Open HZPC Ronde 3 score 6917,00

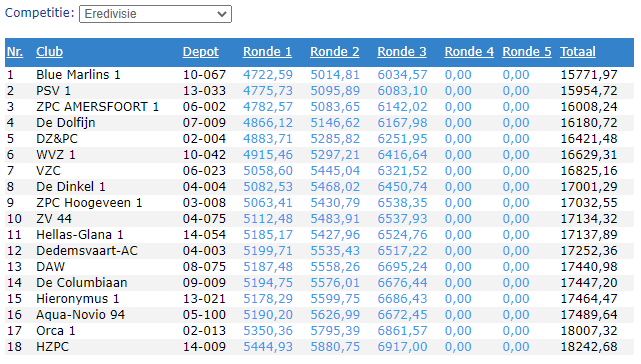(x=402, y=347)
